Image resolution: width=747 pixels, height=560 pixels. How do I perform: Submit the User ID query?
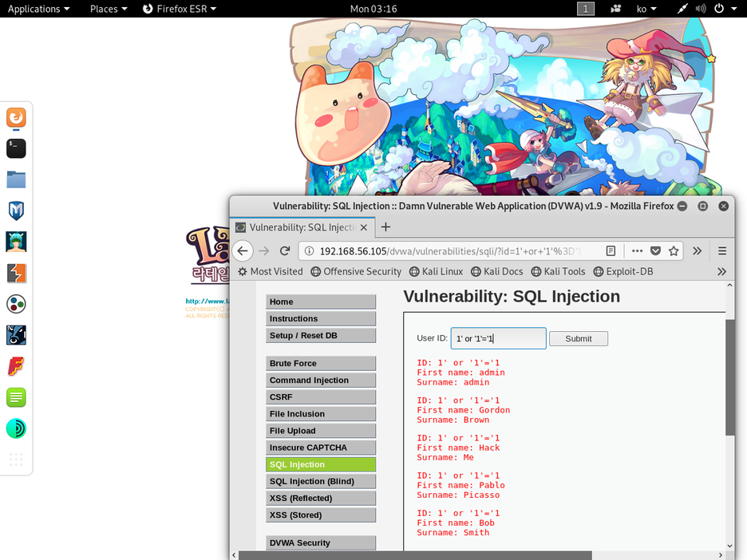tap(579, 338)
